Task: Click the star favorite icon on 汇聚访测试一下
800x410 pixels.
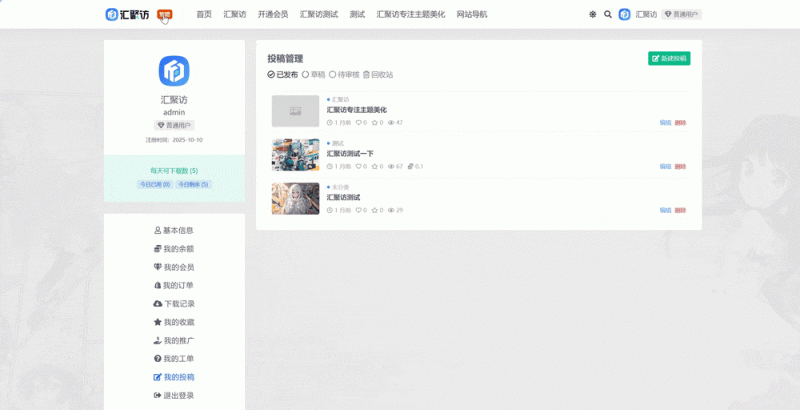Action: pos(374,167)
